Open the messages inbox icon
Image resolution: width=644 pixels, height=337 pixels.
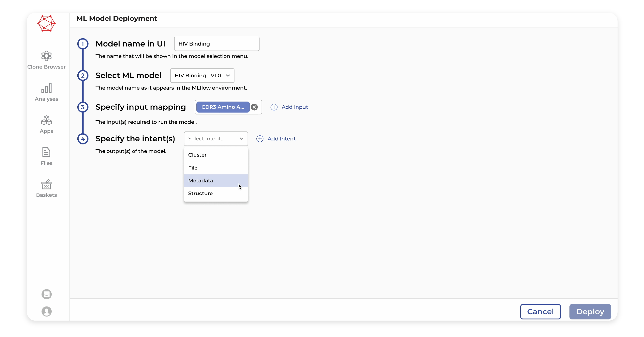46,294
